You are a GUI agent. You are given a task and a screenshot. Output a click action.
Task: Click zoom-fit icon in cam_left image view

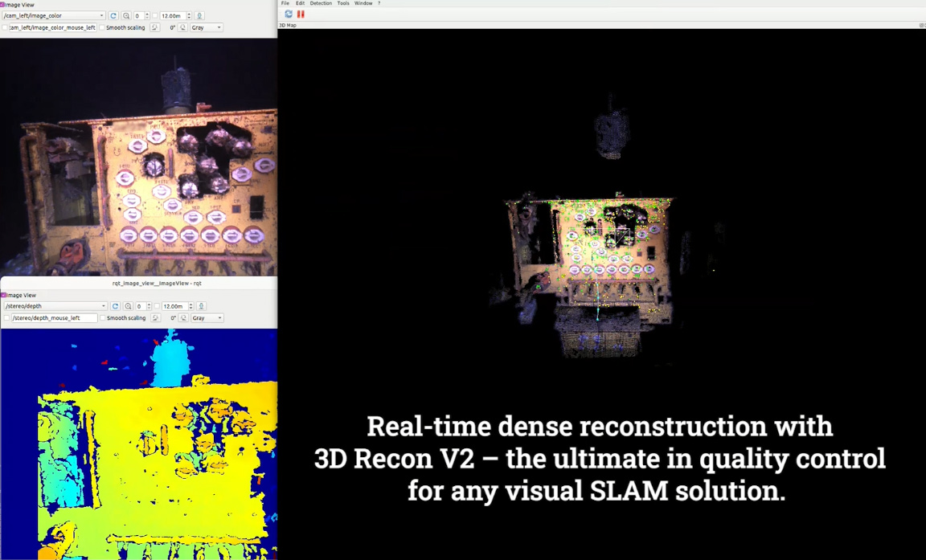[125, 16]
